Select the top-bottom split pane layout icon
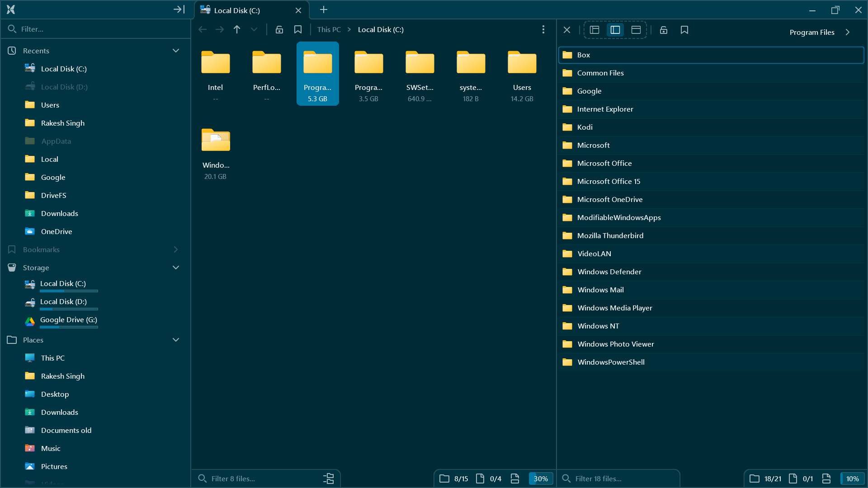This screenshot has width=868, height=488. [x=636, y=30]
